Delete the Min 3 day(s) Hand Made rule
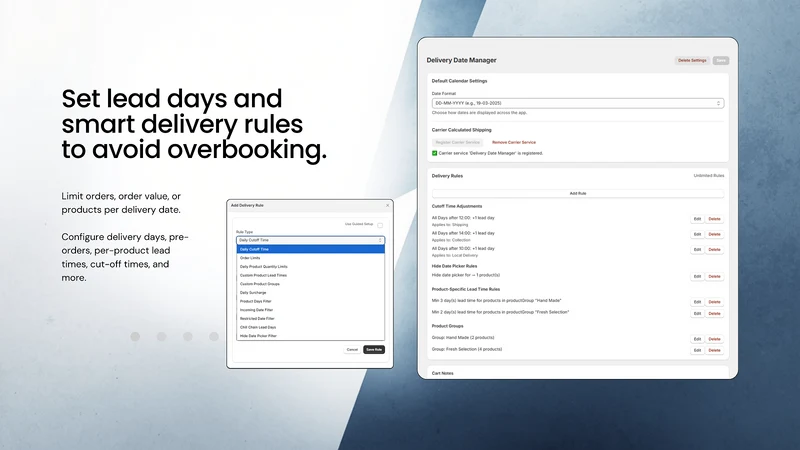The image size is (800, 450). (x=714, y=302)
